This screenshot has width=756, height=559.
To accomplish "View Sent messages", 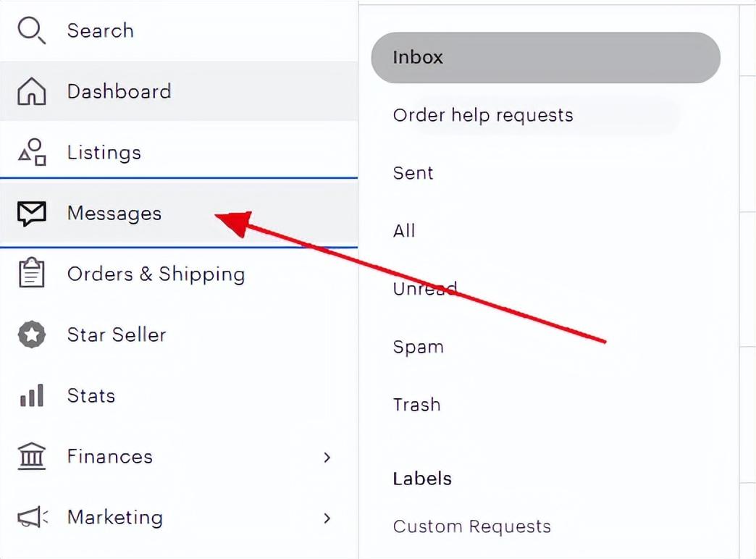I will coord(413,173).
